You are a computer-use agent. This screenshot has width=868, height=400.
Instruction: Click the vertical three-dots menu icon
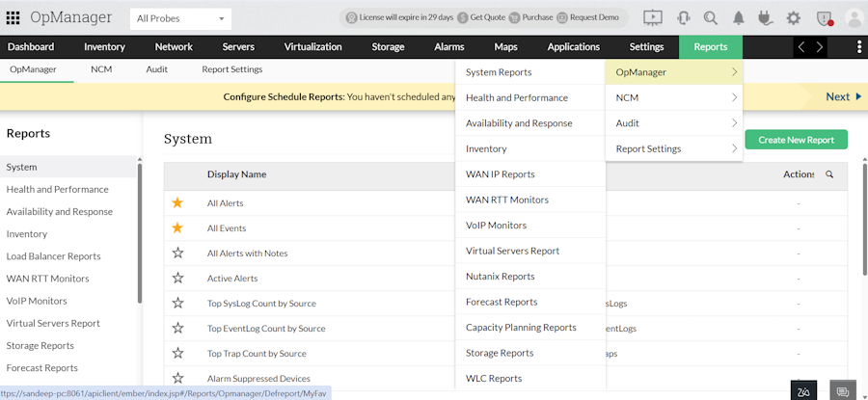[859, 47]
